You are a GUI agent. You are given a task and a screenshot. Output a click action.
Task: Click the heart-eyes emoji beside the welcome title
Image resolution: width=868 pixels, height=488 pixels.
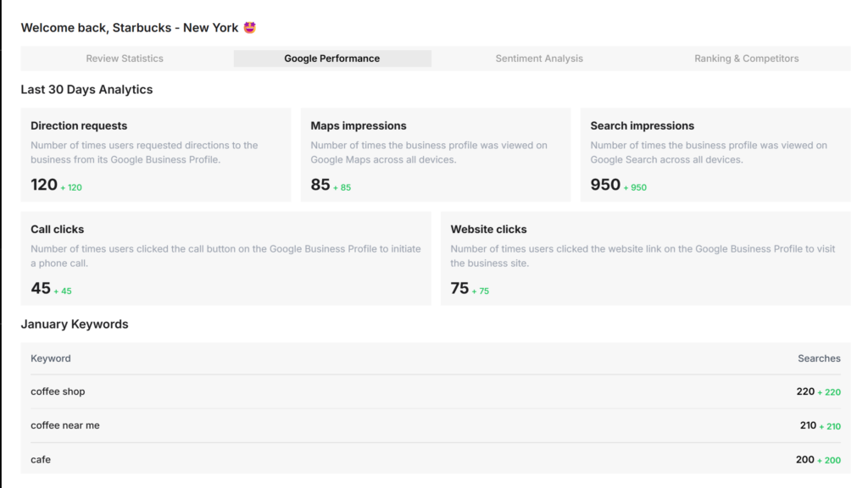(x=249, y=27)
